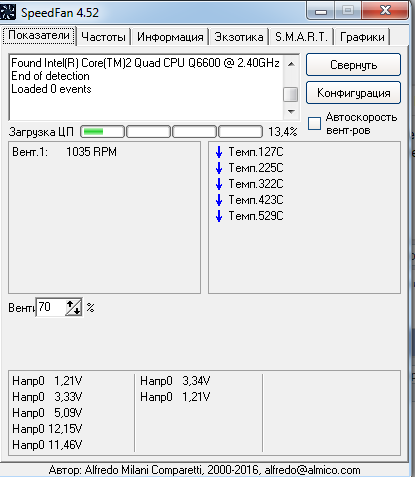Click the fan speed spinner arrows
Image resolution: width=415 pixels, height=477 pixels.
click(x=74, y=307)
